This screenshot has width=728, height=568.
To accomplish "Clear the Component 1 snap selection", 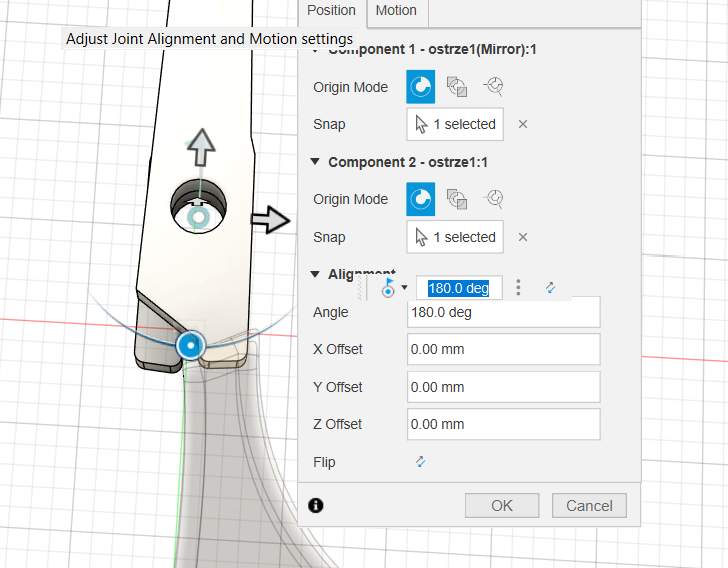I will coord(523,125).
